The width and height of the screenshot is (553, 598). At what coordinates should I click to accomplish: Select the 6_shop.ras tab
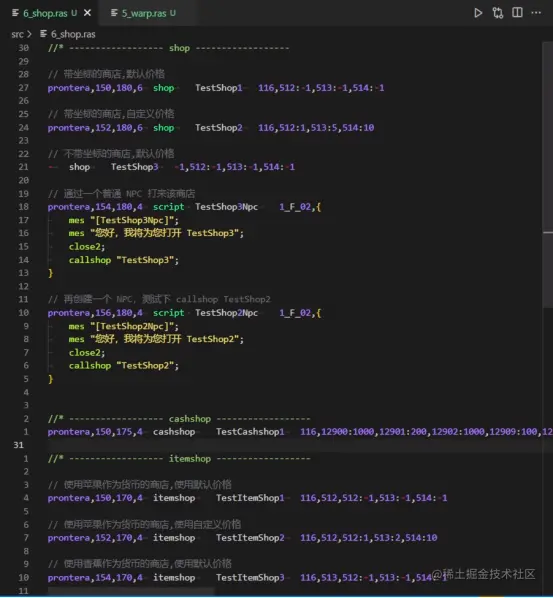(x=49, y=13)
